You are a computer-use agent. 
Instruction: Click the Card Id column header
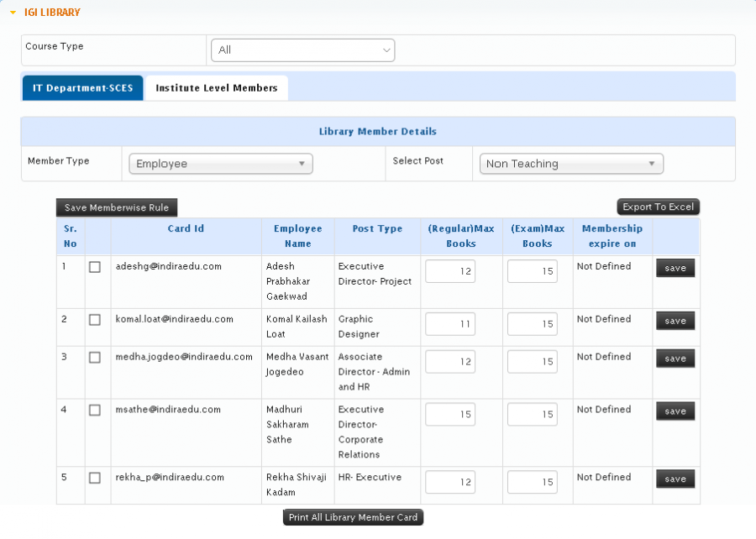point(186,228)
